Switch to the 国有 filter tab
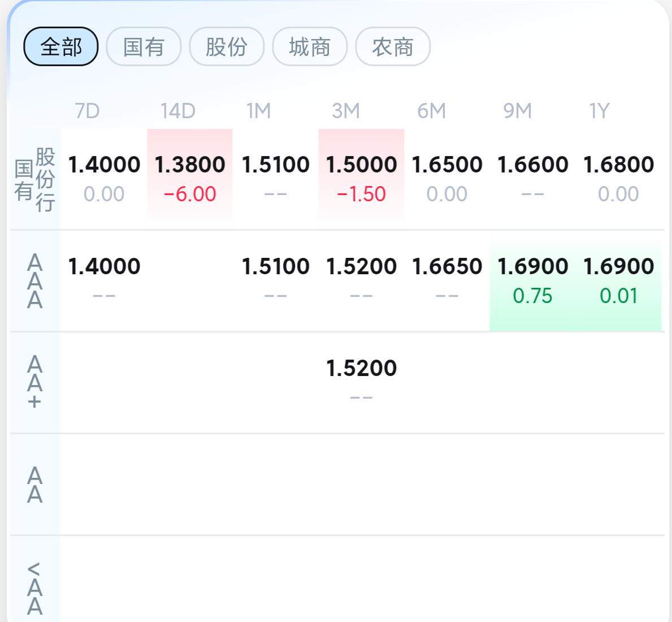This screenshot has width=672, height=622. [144, 46]
